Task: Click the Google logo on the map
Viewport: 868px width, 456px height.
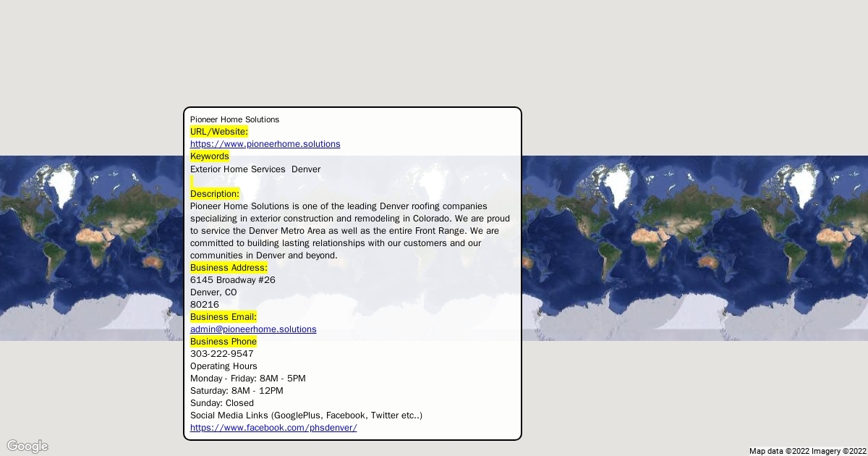Action: pyautogui.click(x=27, y=446)
